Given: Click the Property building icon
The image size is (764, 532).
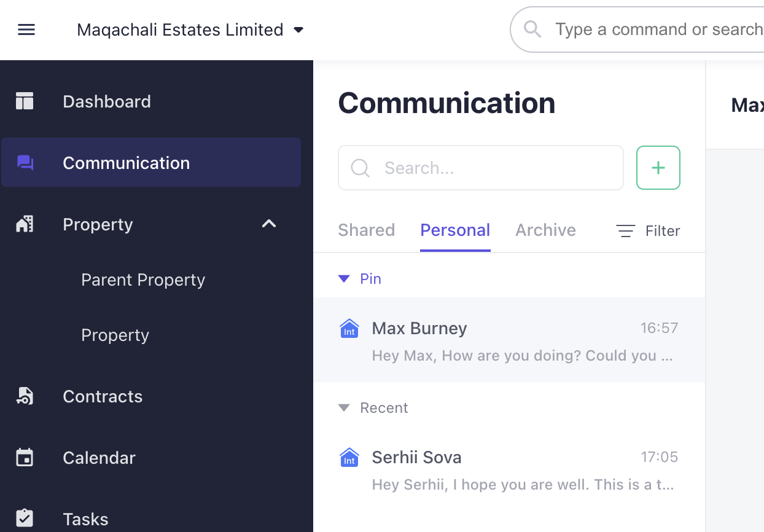Looking at the screenshot, I should (x=25, y=224).
